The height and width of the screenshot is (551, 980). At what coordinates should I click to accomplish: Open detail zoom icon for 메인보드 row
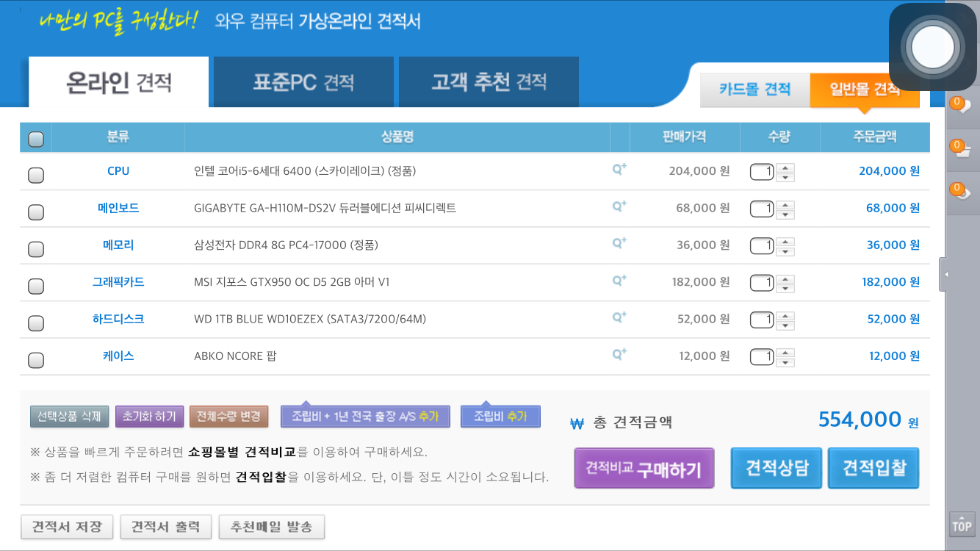[619, 206]
